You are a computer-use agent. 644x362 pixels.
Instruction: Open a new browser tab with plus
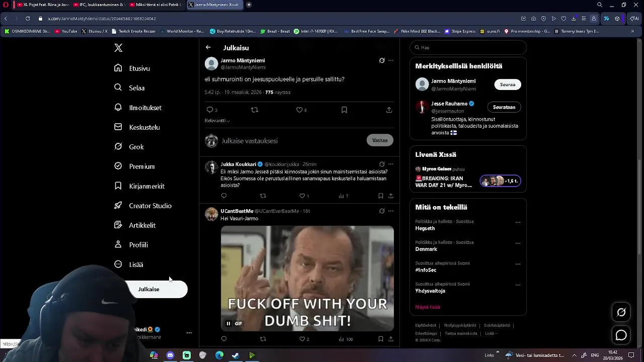pos(249,5)
